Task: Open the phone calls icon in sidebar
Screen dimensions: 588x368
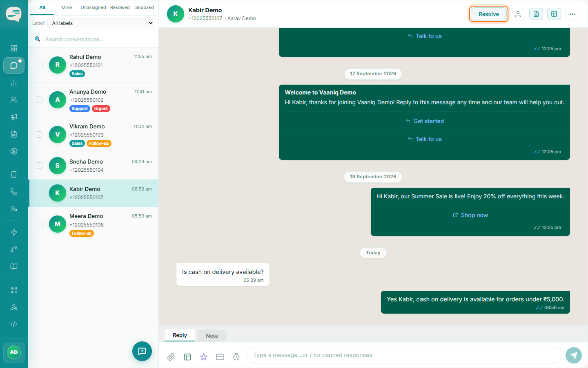Action: [x=14, y=192]
